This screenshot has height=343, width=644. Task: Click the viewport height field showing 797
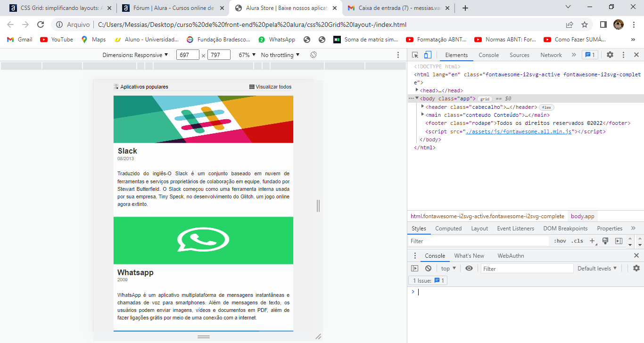(219, 55)
